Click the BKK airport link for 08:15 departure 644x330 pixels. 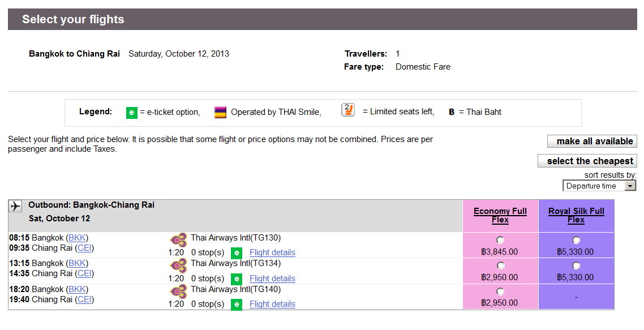coord(77,238)
